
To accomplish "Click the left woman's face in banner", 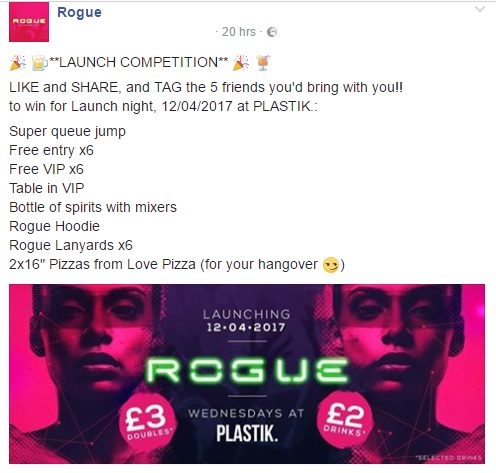I will coord(96,347).
